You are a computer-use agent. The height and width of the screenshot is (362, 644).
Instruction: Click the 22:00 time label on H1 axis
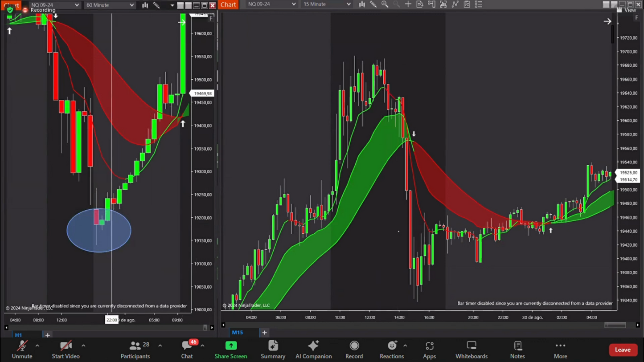pyautogui.click(x=111, y=320)
